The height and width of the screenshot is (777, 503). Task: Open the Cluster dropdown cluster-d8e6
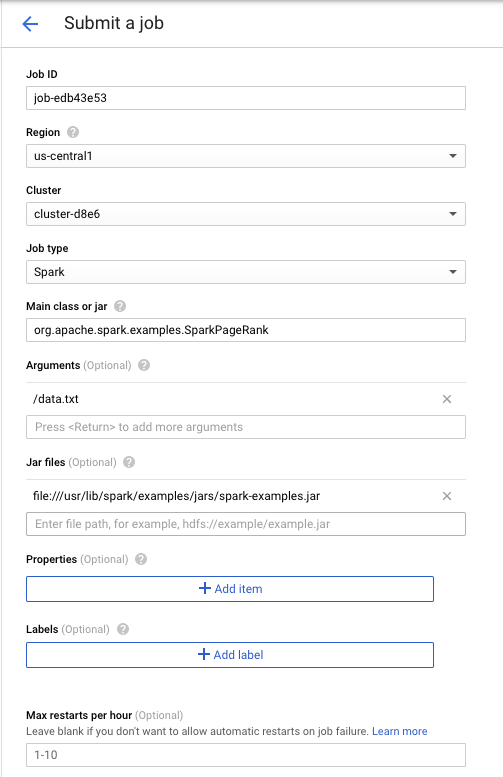246,214
